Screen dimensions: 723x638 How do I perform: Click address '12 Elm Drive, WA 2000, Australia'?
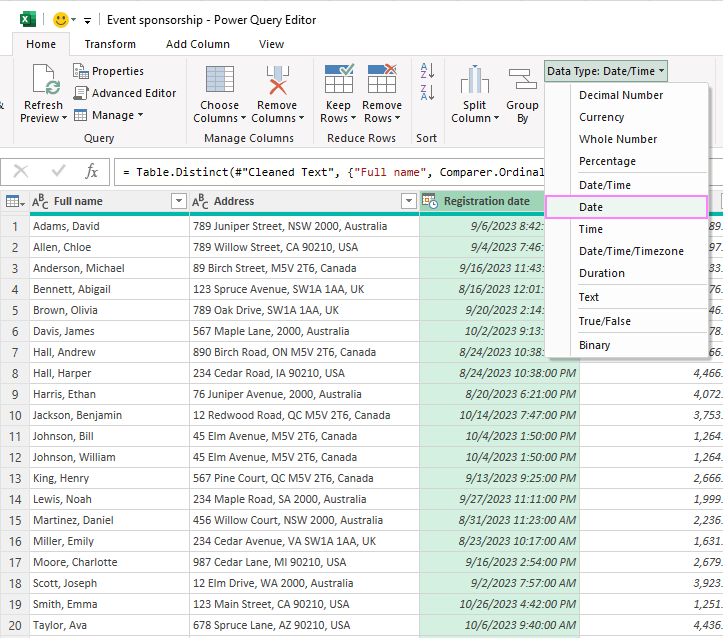304,583
